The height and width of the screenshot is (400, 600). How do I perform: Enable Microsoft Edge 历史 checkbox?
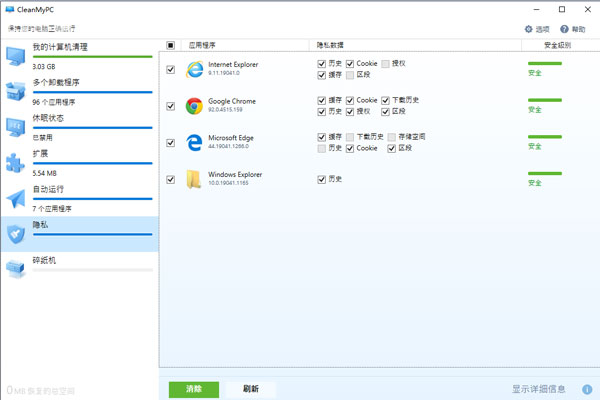tap(322, 149)
